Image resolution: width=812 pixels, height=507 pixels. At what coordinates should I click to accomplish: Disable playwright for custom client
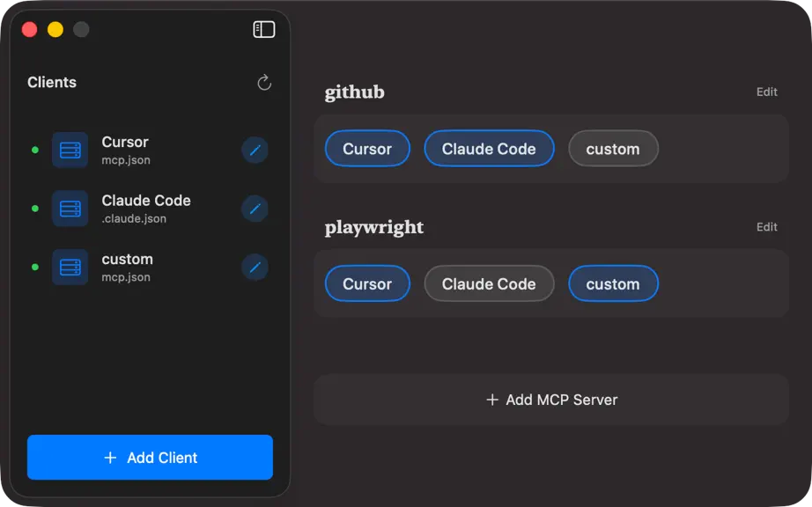(613, 283)
